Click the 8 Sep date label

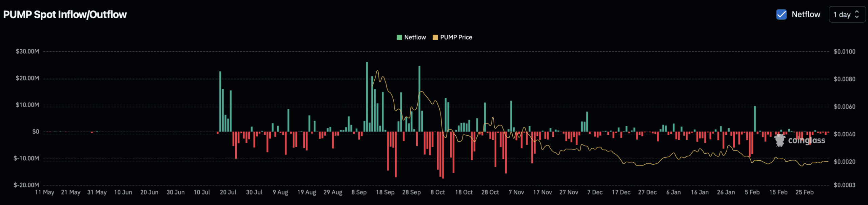(x=359, y=192)
